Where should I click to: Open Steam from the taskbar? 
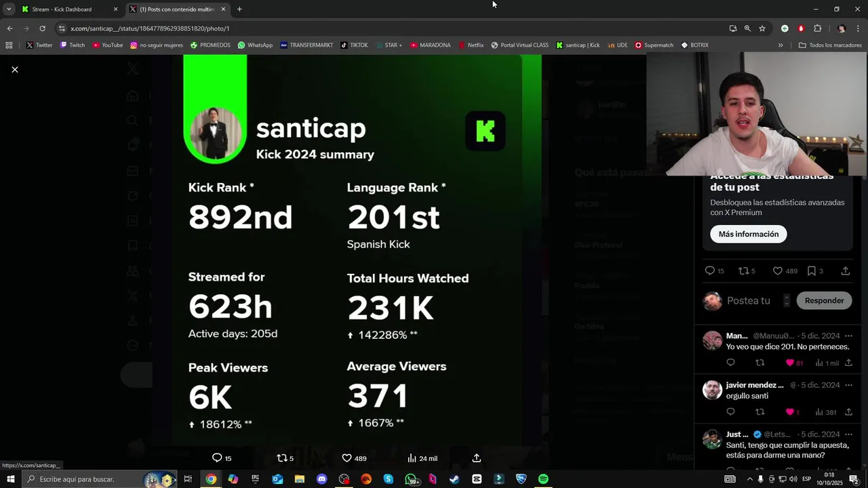(x=454, y=479)
